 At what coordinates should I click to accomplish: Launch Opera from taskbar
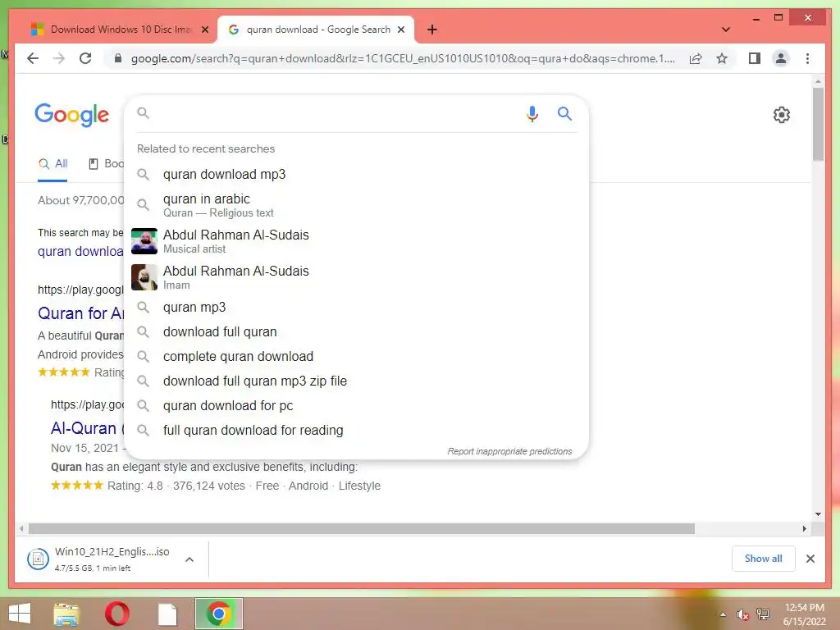click(x=116, y=614)
